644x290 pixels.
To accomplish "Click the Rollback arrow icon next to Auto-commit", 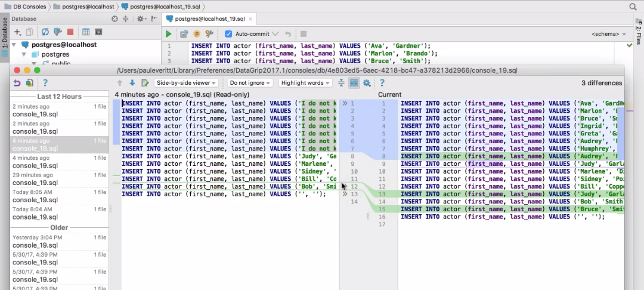I will tap(288, 34).
